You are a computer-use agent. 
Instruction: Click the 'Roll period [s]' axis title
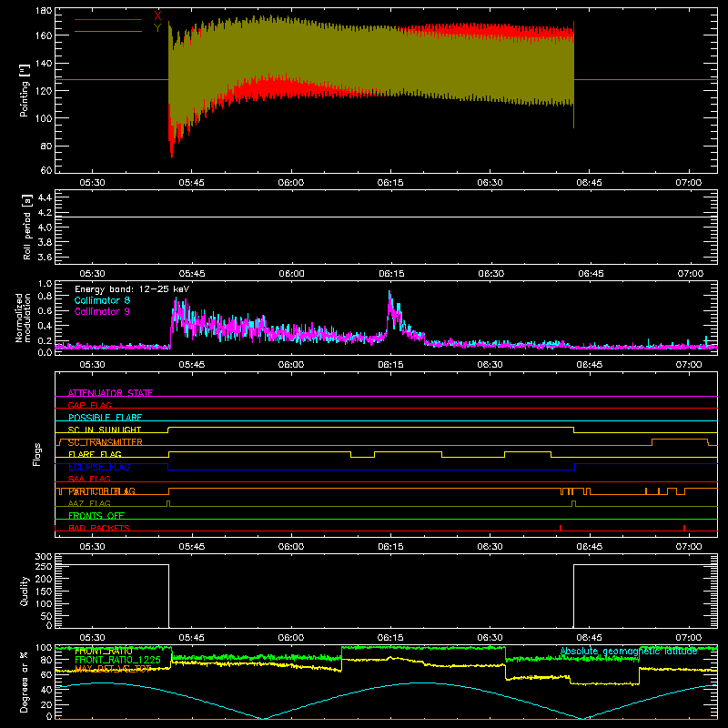pos(27,227)
